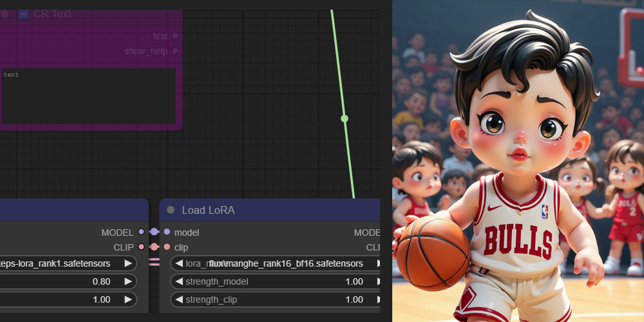Click the green link's midpoint dot

345,118
